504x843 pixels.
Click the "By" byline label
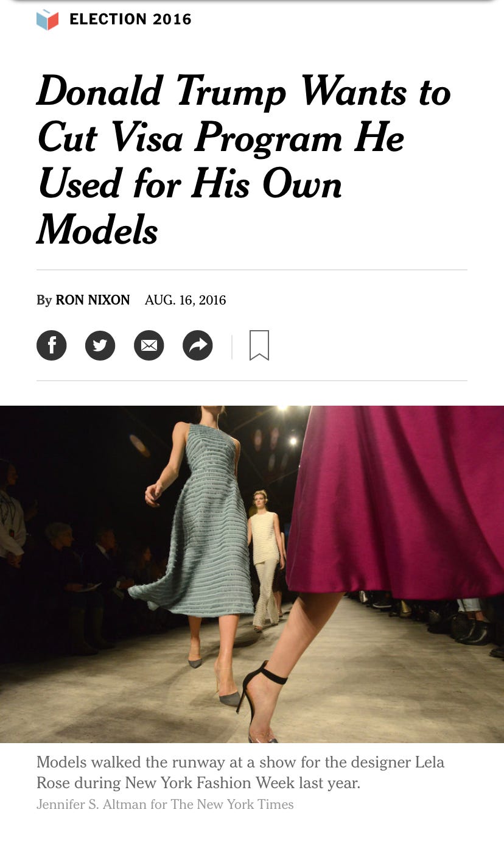pyautogui.click(x=44, y=300)
